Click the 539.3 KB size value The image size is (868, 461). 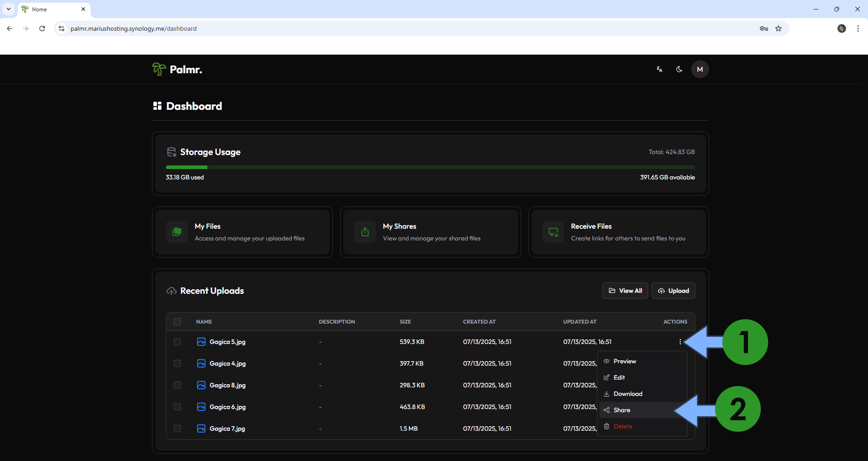(412, 342)
